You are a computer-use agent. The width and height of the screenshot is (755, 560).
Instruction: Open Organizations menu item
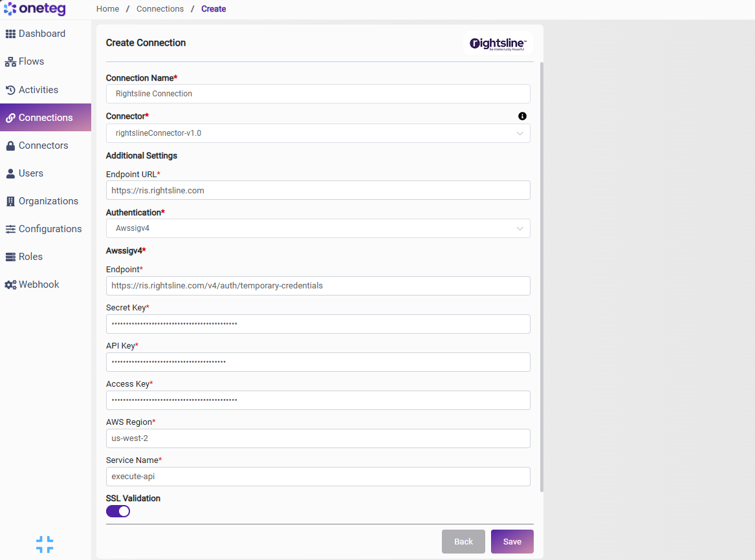(45, 202)
